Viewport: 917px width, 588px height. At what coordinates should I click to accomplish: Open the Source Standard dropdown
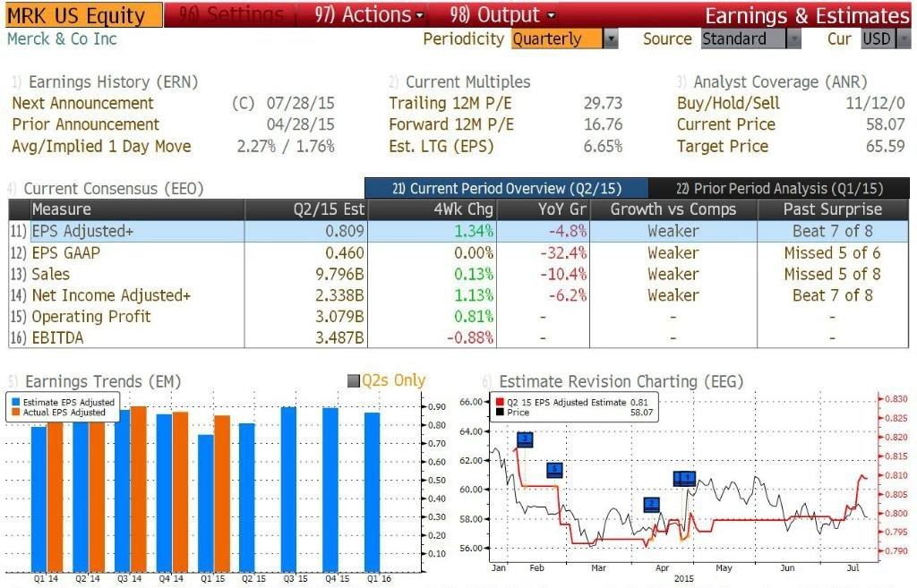751,39
